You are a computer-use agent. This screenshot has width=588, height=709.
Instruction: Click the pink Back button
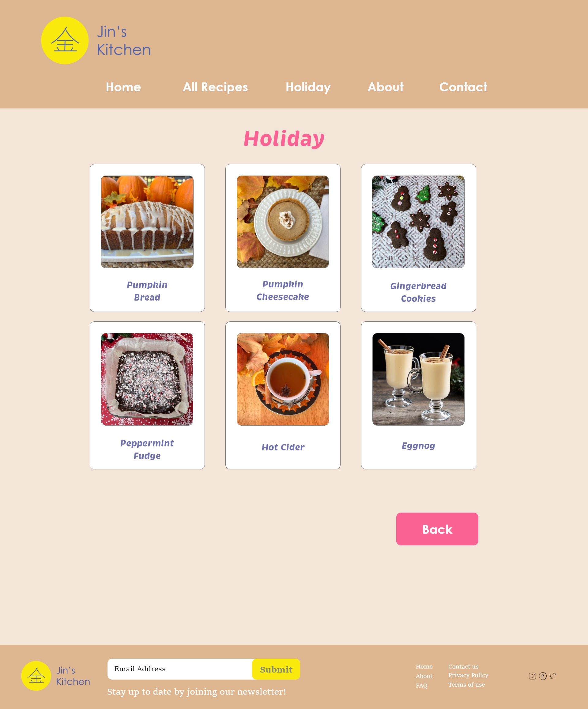[437, 529]
